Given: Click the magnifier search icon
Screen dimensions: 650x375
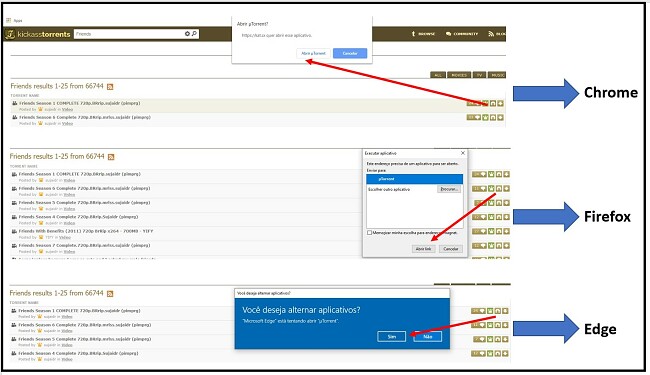Looking at the screenshot, I should point(194,34).
